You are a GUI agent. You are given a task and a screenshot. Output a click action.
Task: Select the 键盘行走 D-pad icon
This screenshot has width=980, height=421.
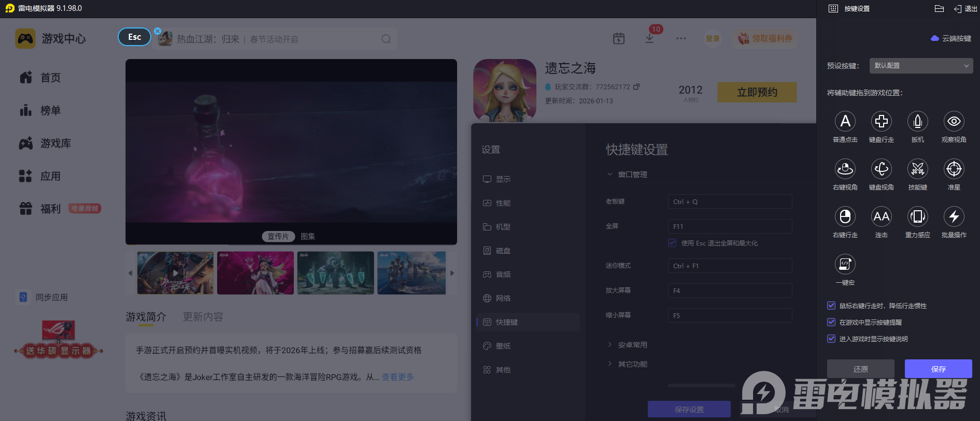(x=881, y=122)
